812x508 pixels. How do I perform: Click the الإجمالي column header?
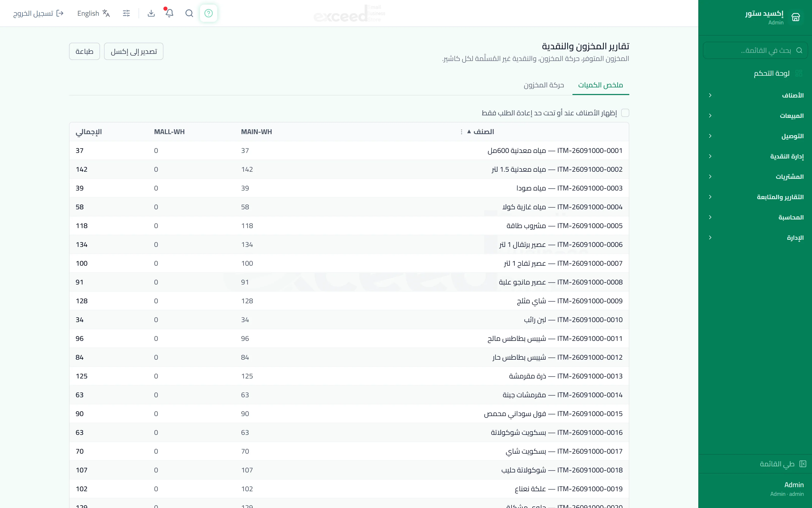click(89, 132)
